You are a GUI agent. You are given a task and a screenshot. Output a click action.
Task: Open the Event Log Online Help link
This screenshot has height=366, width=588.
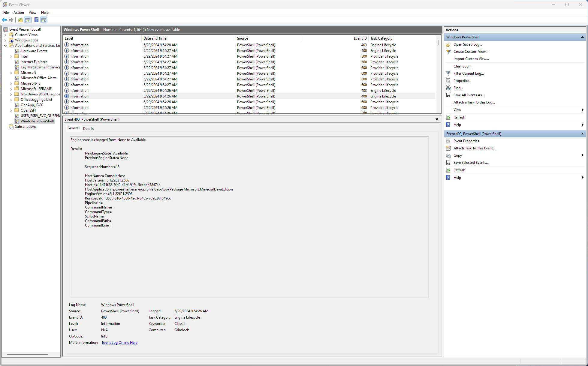[119, 343]
